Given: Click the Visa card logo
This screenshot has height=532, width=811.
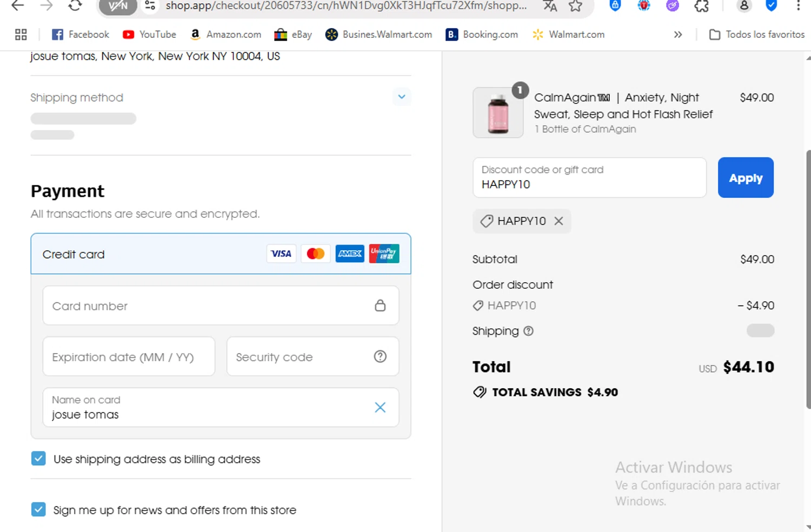Looking at the screenshot, I should (x=281, y=254).
